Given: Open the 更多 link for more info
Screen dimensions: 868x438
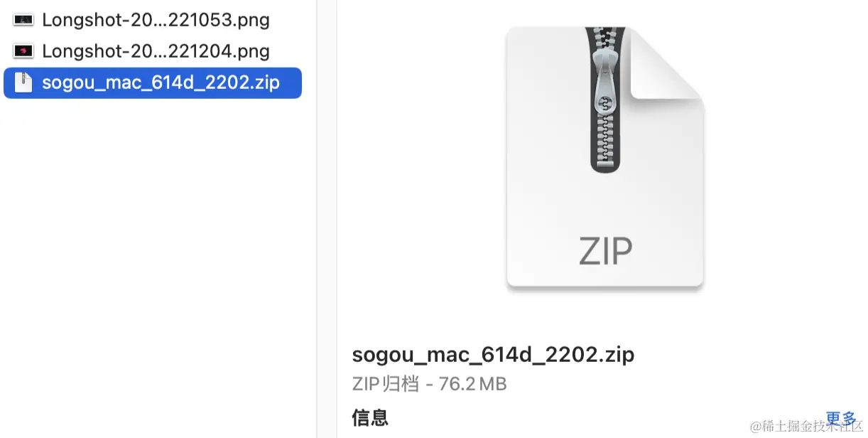Looking at the screenshot, I should click(x=841, y=418).
